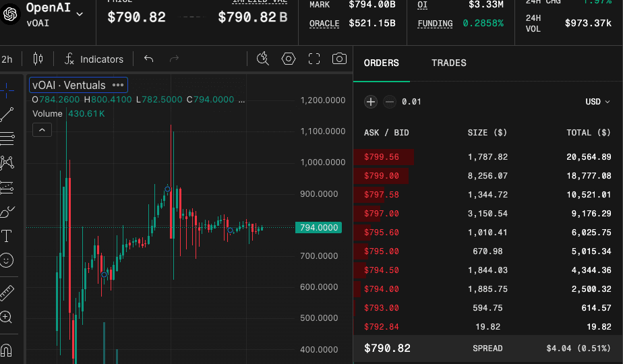Select the $797.00 ask price
This screenshot has width=623, height=364.
(x=382, y=214)
